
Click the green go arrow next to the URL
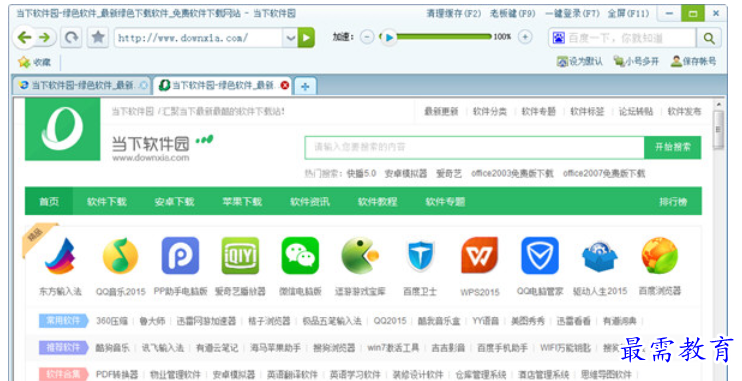click(x=306, y=38)
